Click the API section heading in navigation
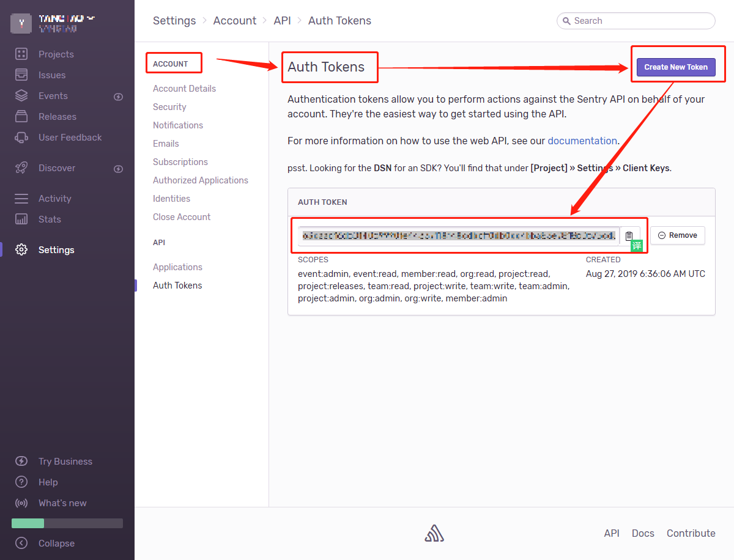 click(x=159, y=243)
